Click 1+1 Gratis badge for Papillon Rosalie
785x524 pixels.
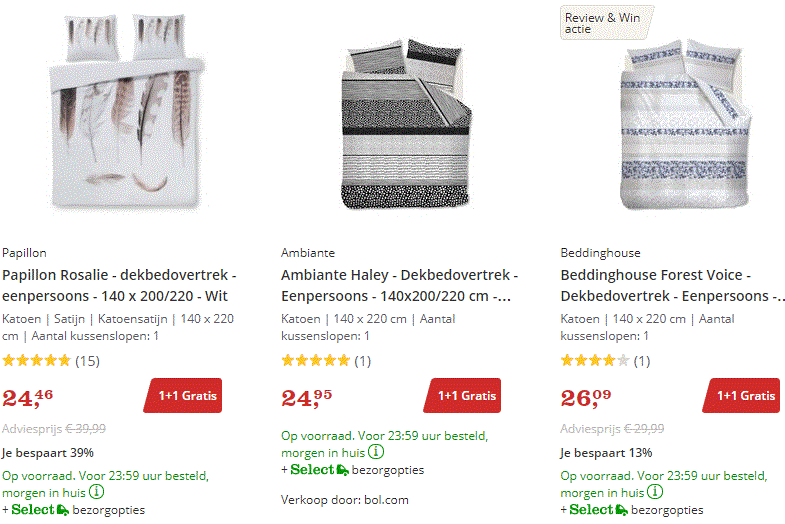185,395
